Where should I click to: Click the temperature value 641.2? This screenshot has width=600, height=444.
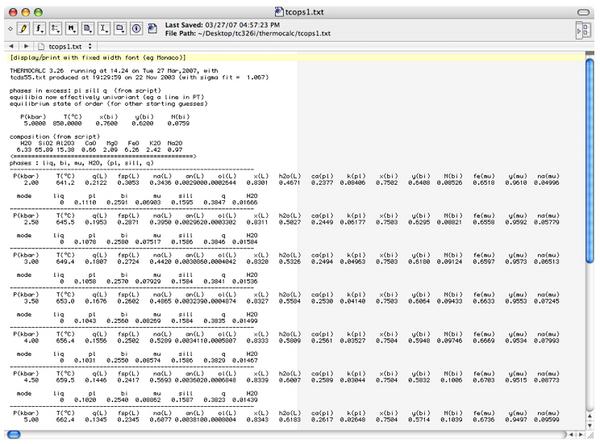tap(65, 183)
